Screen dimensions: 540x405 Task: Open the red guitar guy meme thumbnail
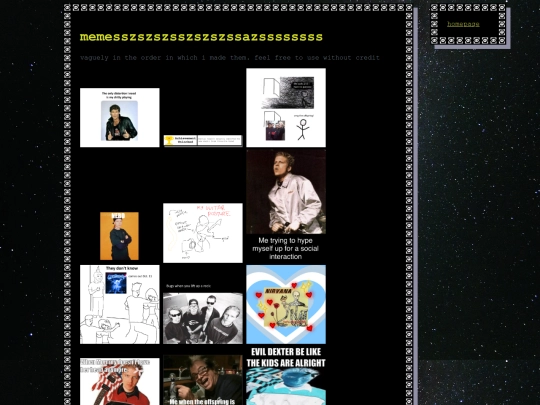pyautogui.click(x=120, y=382)
